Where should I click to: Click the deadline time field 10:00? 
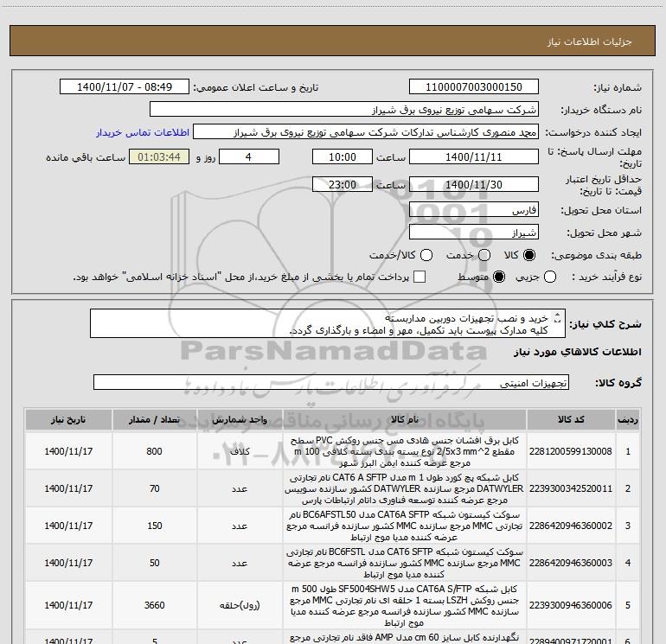(343, 157)
